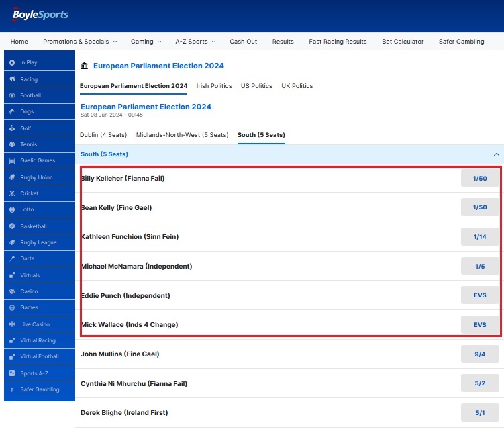Open the Bet Calculator page
Viewport: 504px width, 431px height.
click(403, 42)
